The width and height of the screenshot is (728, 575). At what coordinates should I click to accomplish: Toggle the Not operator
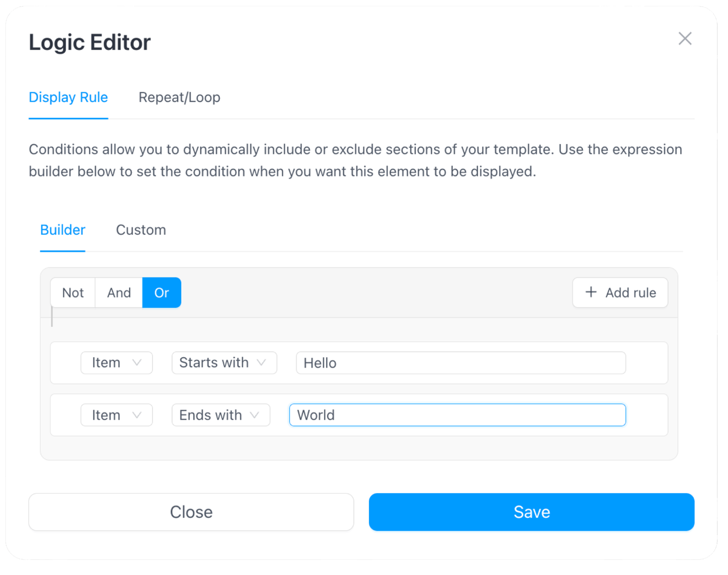coord(73,293)
